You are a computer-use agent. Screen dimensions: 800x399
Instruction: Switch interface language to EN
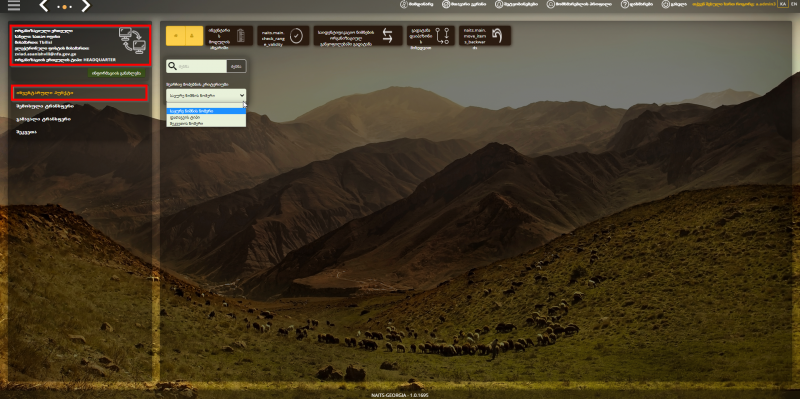pyautogui.click(x=794, y=4)
